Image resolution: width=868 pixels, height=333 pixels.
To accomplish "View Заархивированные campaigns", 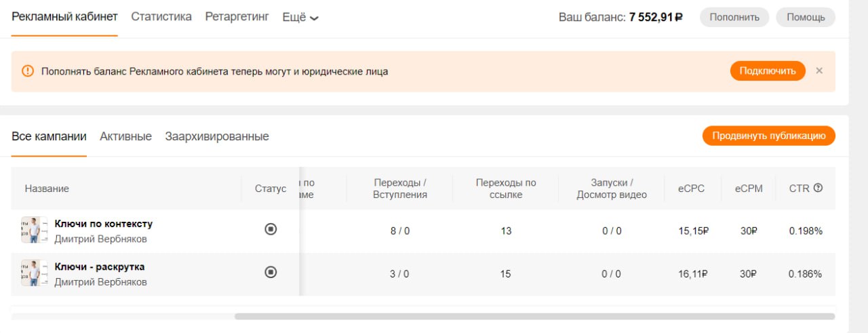I will pyautogui.click(x=217, y=136).
